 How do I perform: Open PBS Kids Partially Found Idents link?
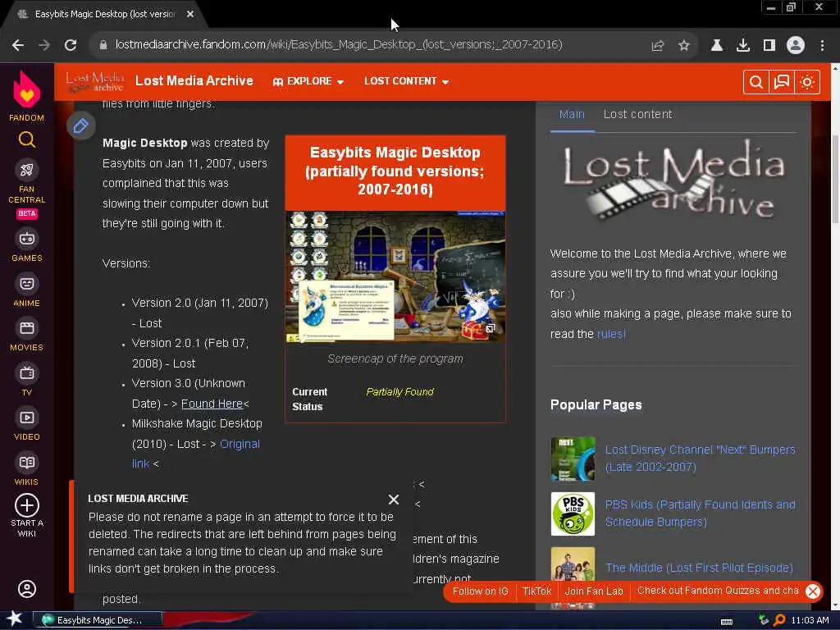(700, 513)
